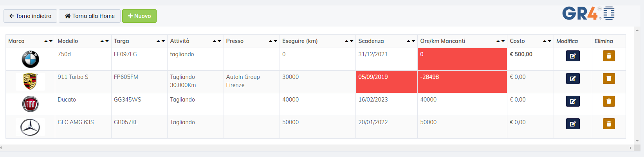Sort the table by the Marca column arrows
Viewport: 644px width, 157px height.
click(x=49, y=41)
